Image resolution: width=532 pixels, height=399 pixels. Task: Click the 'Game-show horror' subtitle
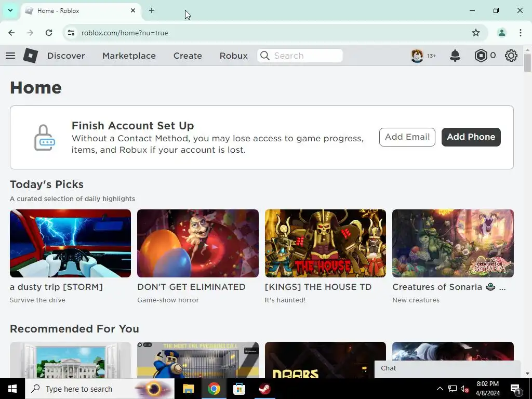click(168, 300)
